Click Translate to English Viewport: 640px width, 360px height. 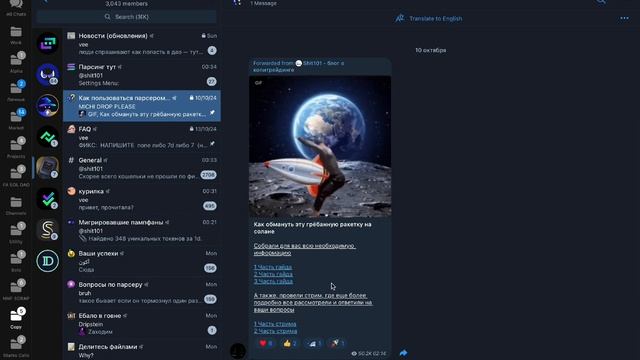[x=436, y=18]
